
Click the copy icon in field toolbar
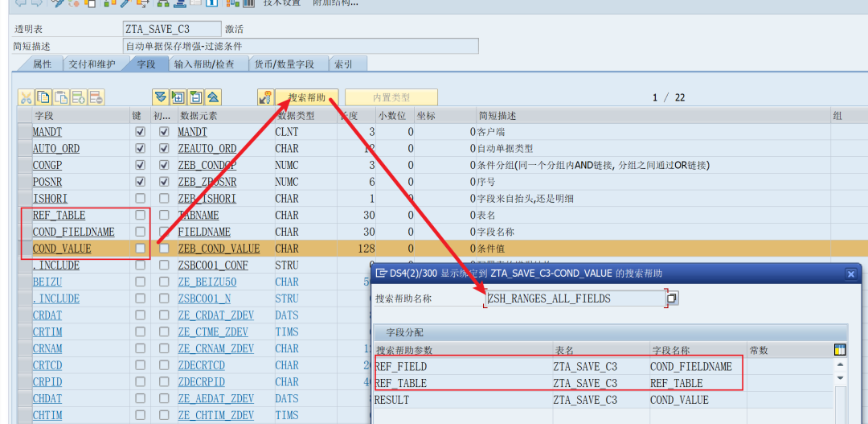coord(43,97)
